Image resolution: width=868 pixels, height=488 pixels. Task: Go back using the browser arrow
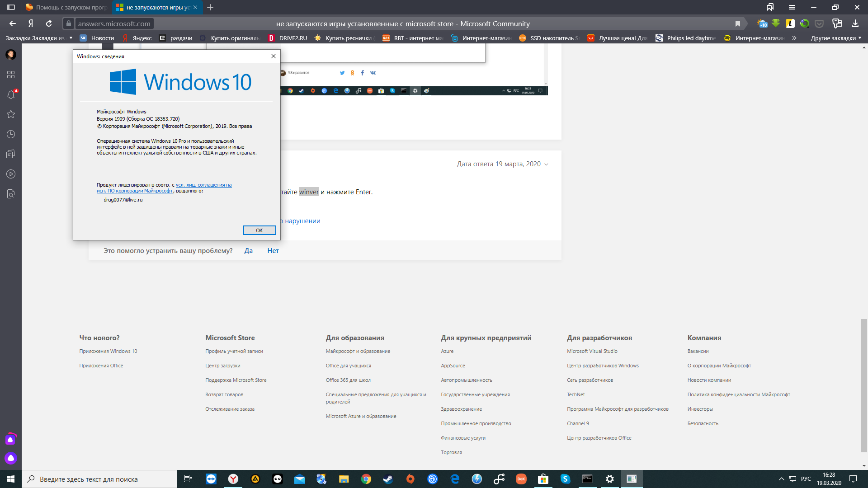pos(13,23)
